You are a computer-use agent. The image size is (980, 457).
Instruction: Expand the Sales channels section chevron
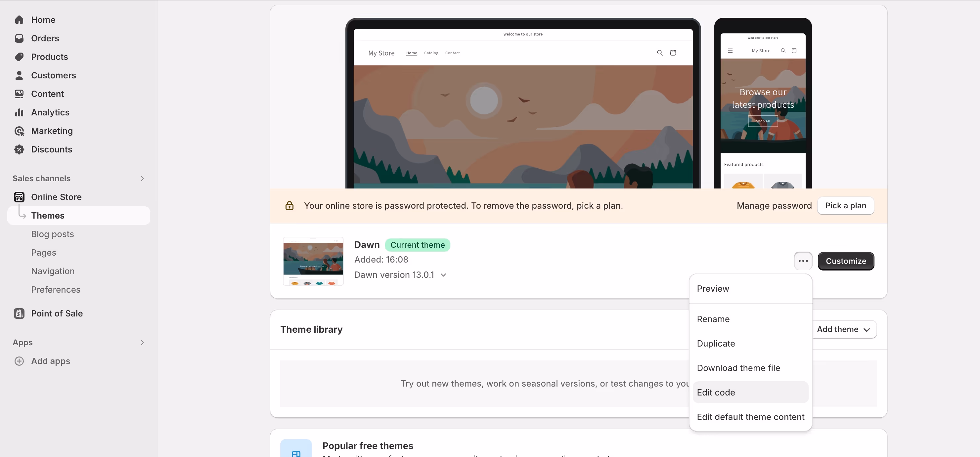142,179
